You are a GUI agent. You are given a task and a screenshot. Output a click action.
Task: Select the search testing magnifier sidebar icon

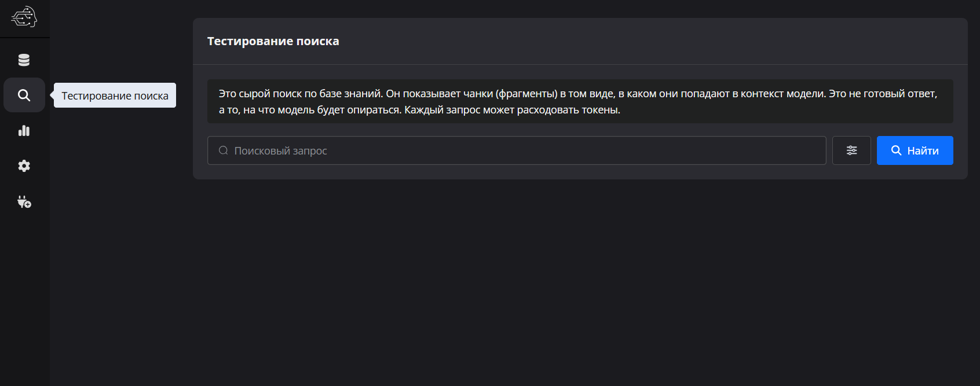pos(24,95)
